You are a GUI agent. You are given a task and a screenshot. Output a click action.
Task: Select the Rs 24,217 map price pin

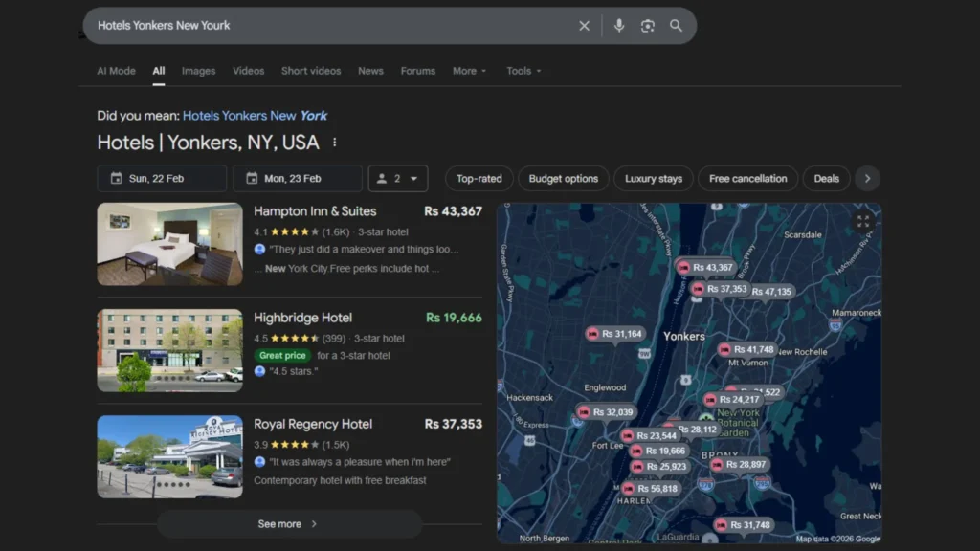732,399
